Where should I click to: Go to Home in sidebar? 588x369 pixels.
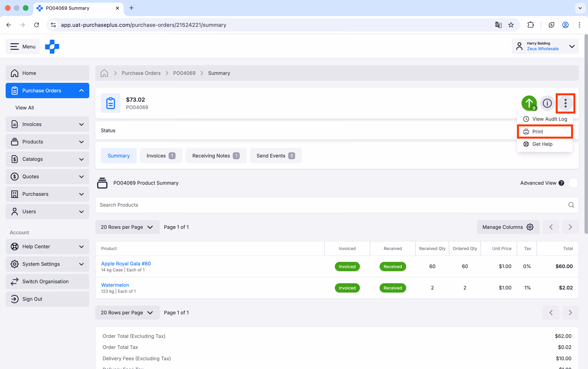click(47, 73)
